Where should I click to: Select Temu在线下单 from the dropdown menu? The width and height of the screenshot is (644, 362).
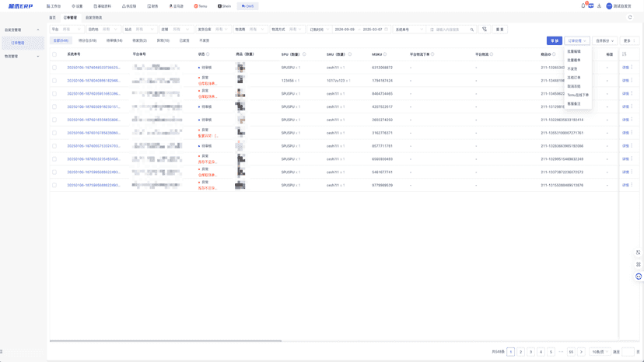pos(578,95)
